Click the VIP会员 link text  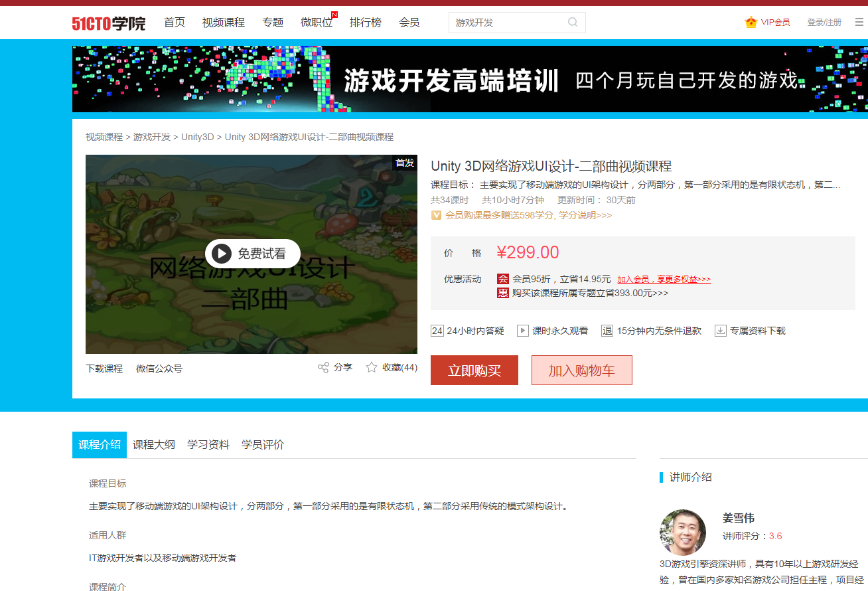coord(775,23)
